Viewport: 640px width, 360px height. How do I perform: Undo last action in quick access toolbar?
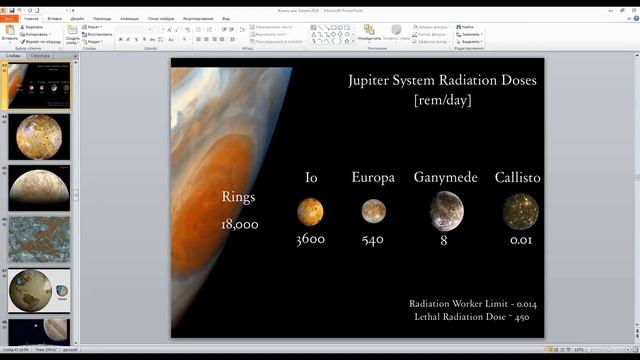(19, 11)
